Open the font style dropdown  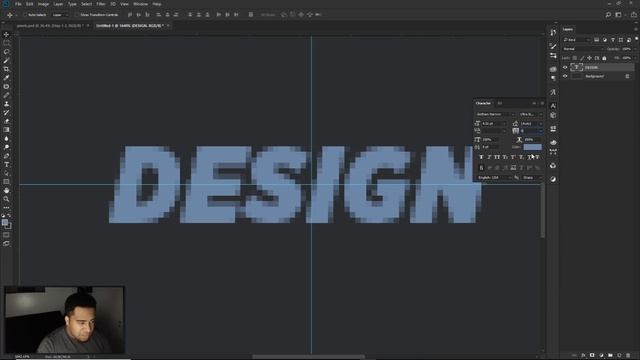(x=531, y=114)
